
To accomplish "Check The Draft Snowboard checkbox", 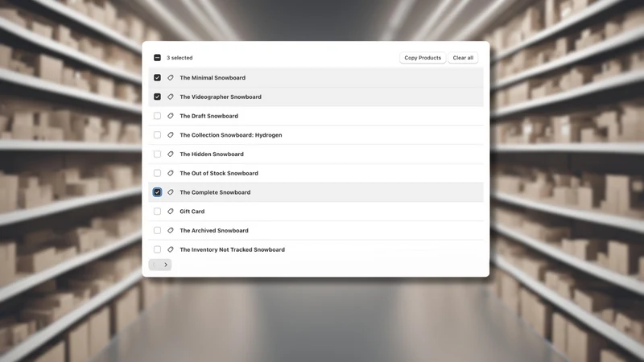I will (157, 116).
